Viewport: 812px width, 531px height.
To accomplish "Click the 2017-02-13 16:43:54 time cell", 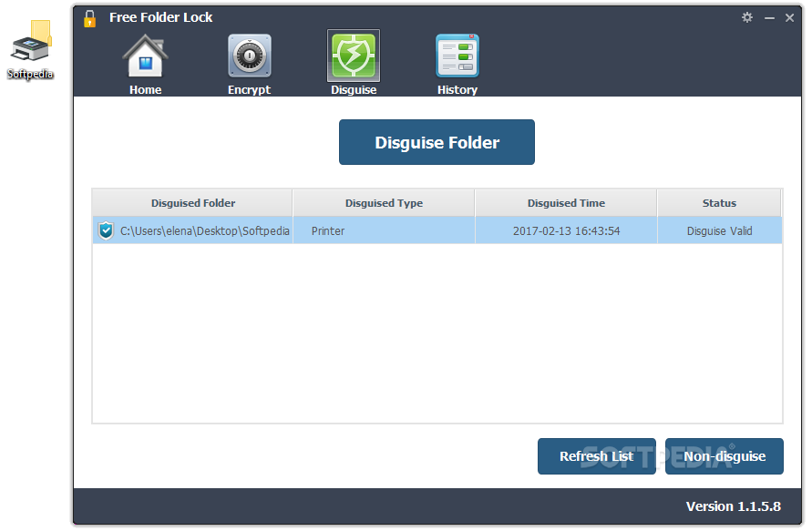I will pos(566,230).
